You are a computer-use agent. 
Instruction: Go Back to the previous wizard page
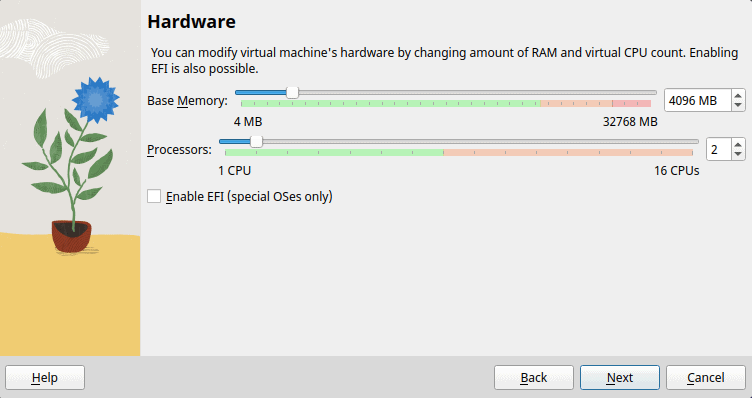[x=534, y=377]
